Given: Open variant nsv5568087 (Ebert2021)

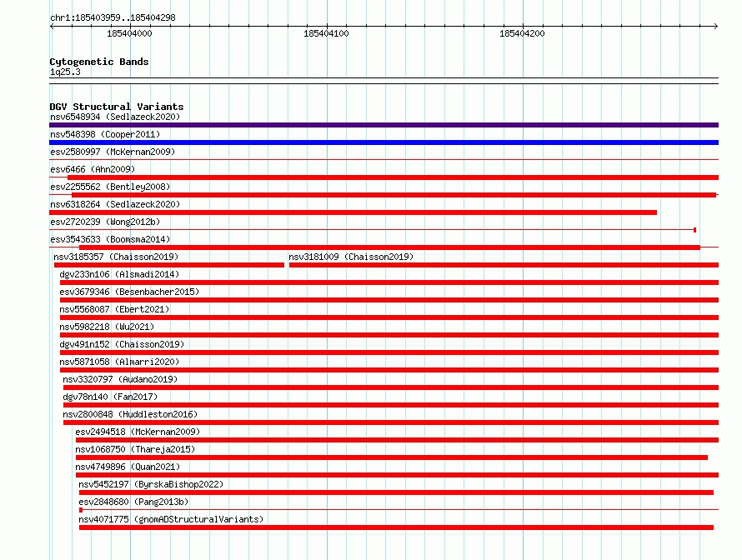Looking at the screenshot, I should coord(114,309).
